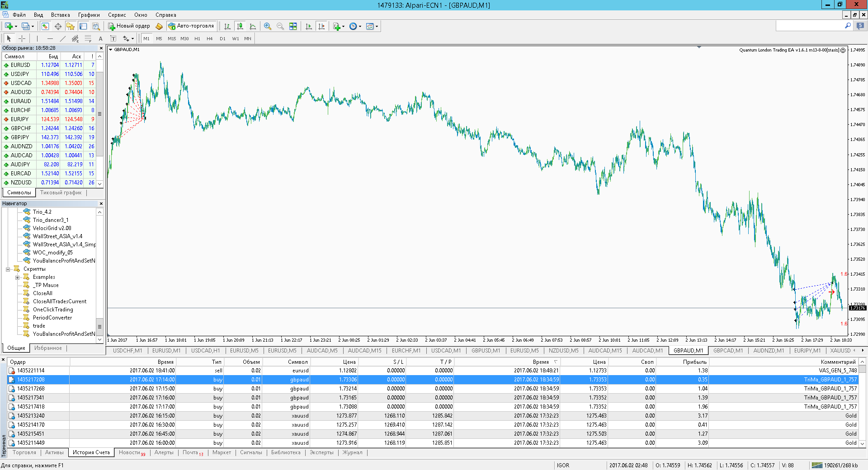868x470 pixels.
Task: Open the Графики menu
Action: [x=89, y=15]
